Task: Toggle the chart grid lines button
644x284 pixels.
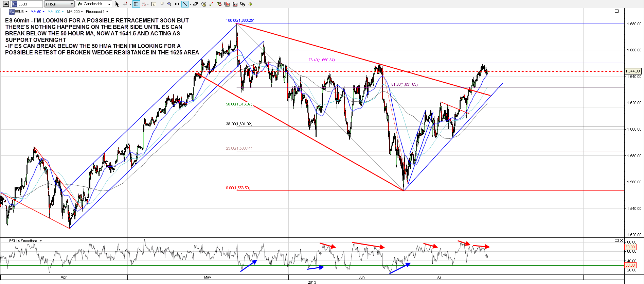Action: click(136, 4)
